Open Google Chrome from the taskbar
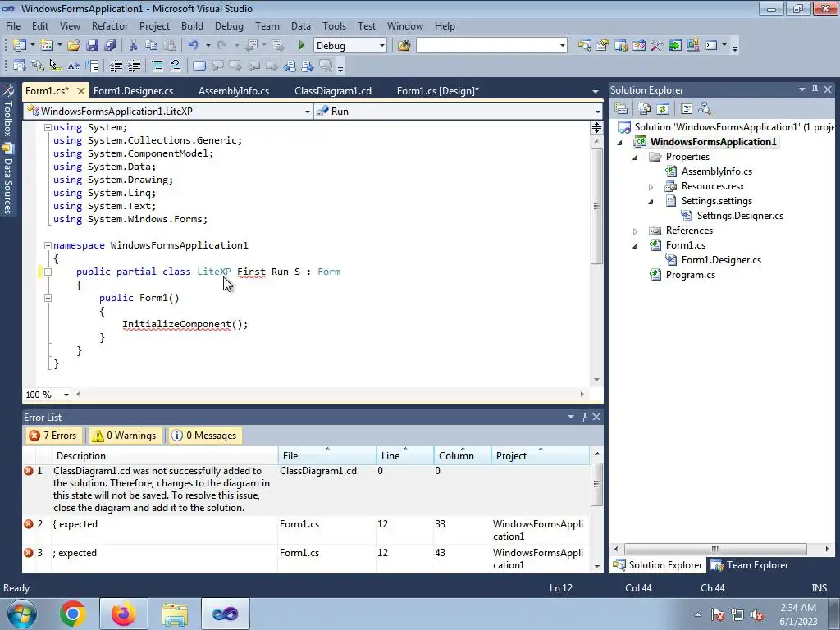Image resolution: width=840 pixels, height=630 pixels. (x=72, y=614)
